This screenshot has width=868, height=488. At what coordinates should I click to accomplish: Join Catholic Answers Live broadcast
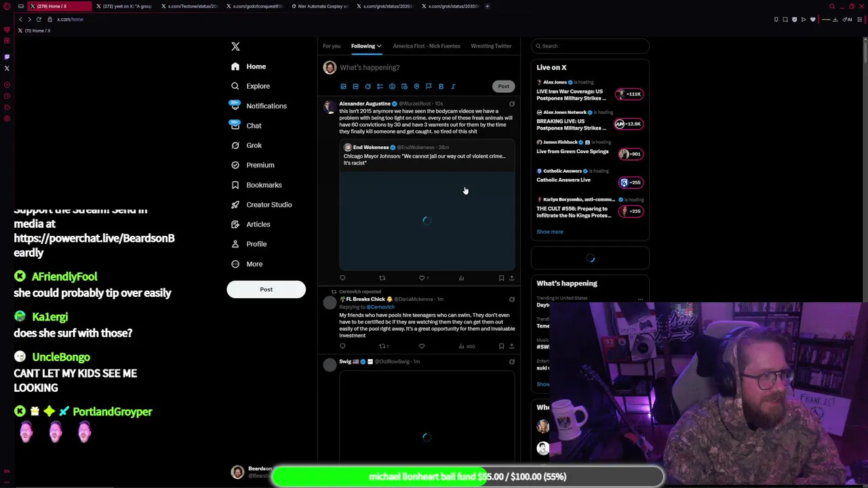click(x=589, y=178)
